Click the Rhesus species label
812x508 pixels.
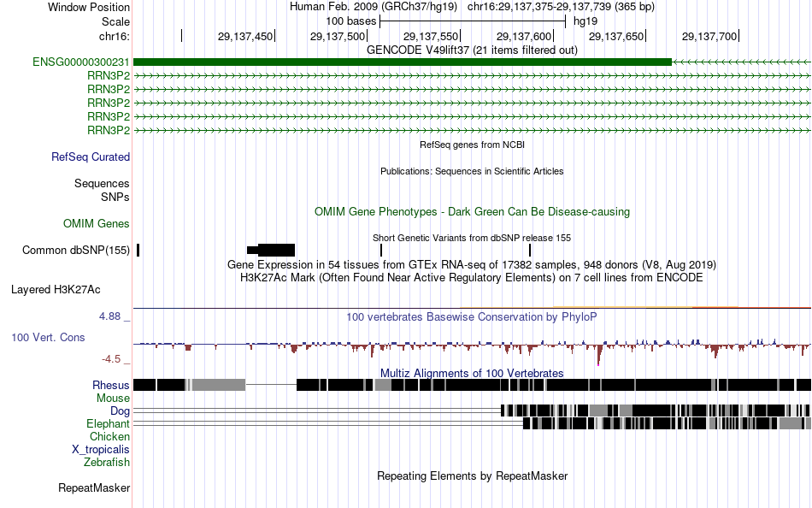pyautogui.click(x=111, y=385)
